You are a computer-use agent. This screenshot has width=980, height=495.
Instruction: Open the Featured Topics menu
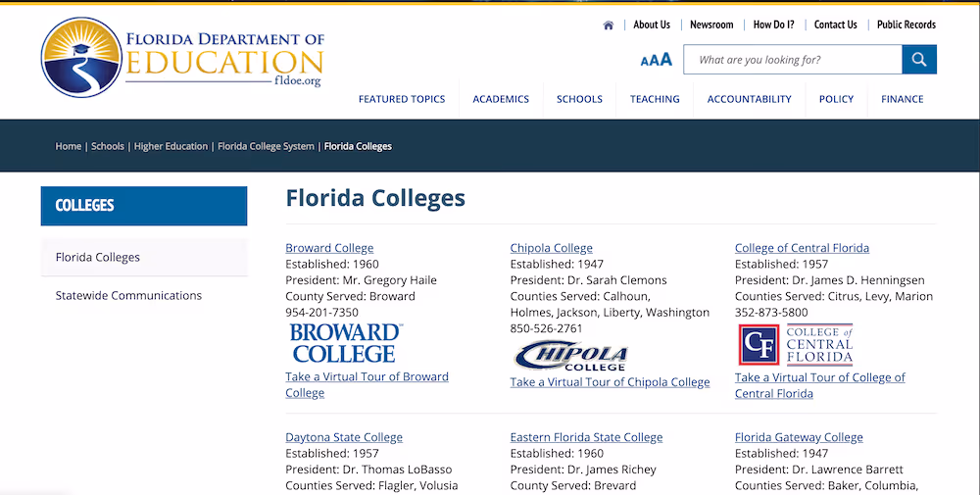(402, 99)
